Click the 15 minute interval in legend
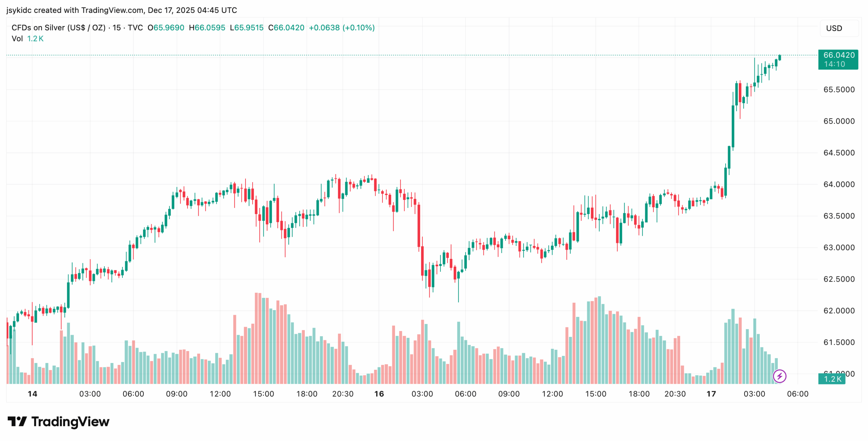This screenshot has width=868, height=441. (117, 28)
